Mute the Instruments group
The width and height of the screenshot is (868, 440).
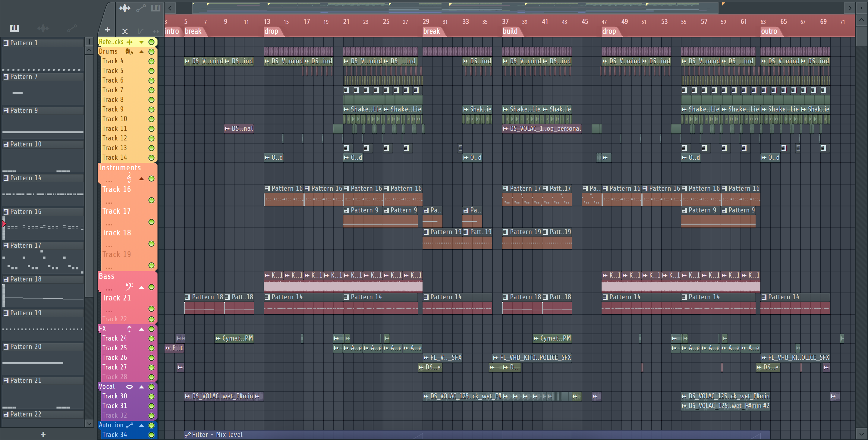coord(152,178)
